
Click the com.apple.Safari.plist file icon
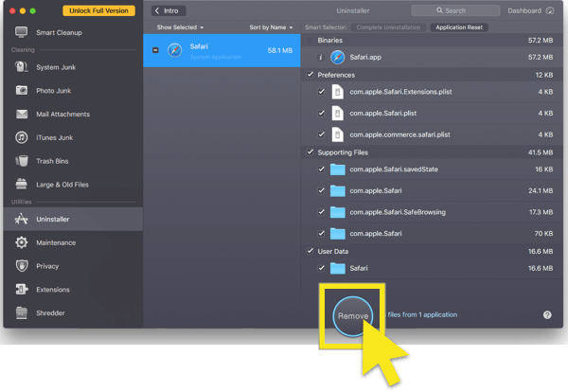click(337, 113)
